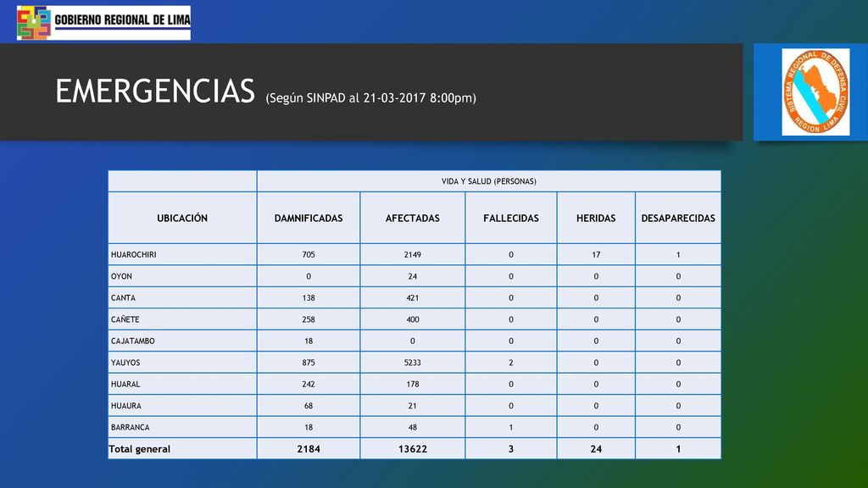Screen dimensions: 868x488
Task: Click the FALLECIDAS column header
Action: (x=511, y=218)
